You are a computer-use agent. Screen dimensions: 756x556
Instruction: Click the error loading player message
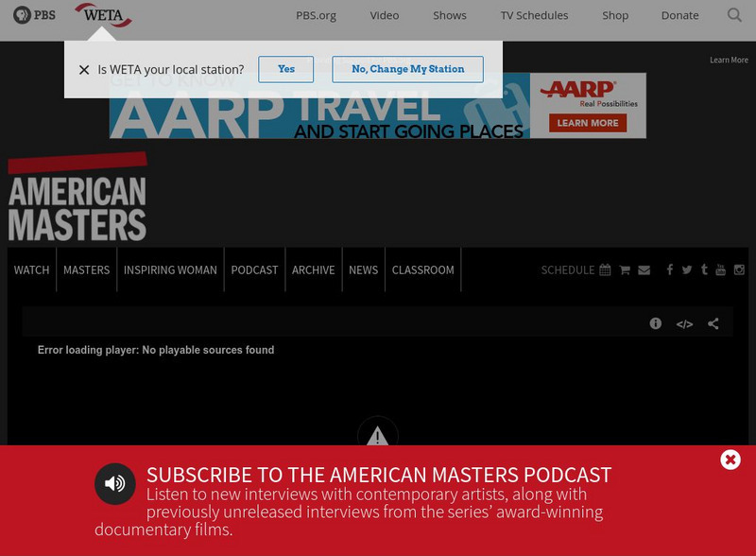pos(156,350)
